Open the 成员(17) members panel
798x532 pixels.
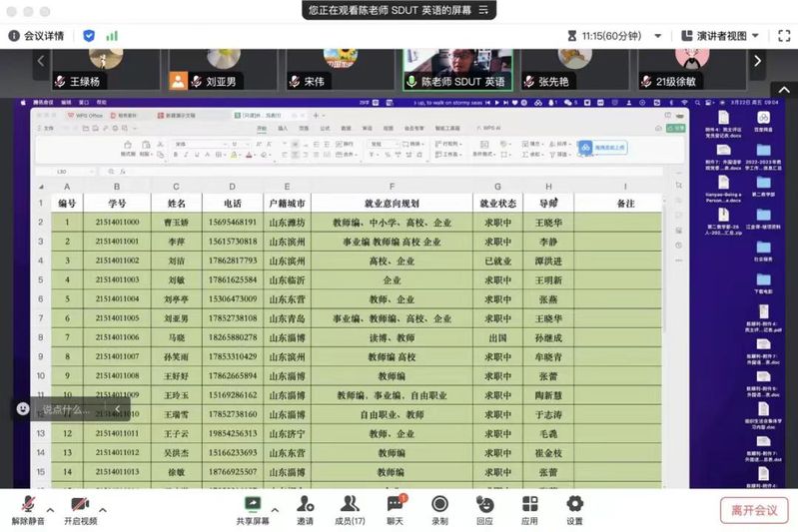[350, 504]
